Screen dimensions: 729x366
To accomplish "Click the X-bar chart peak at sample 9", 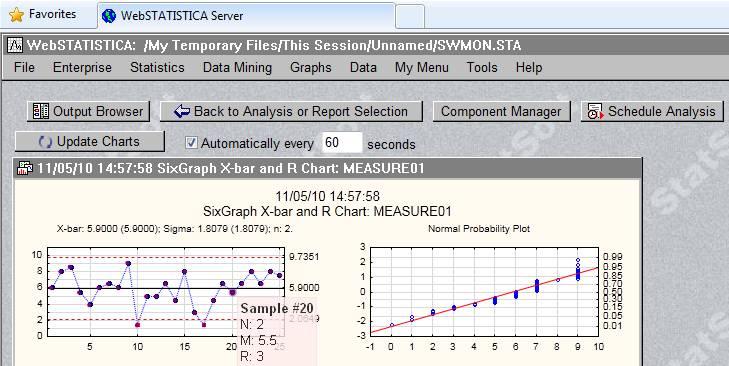I will (128, 263).
